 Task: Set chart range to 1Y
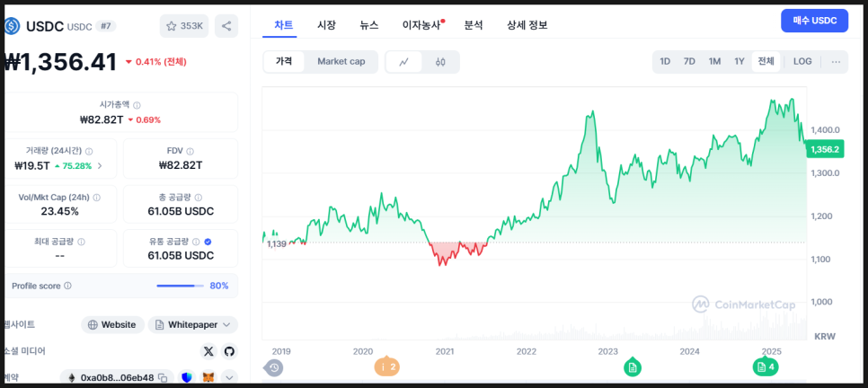(739, 61)
